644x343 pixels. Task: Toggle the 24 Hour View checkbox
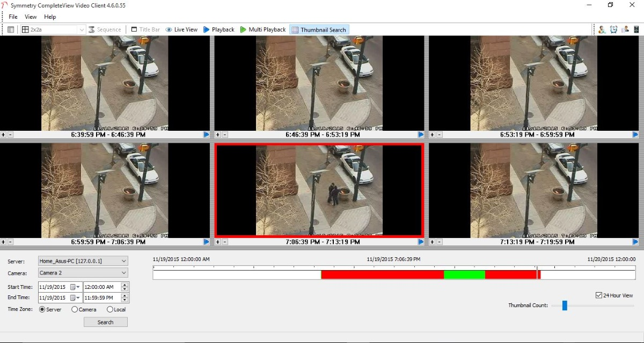click(x=598, y=295)
